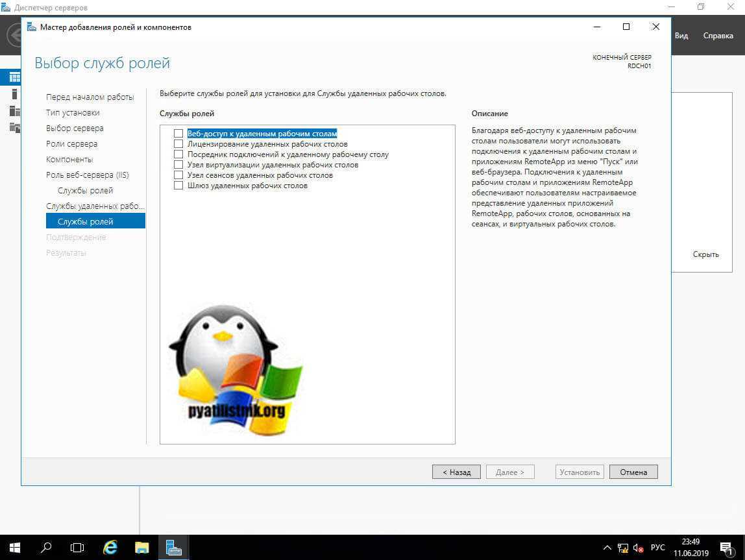Click the muted volume tray icon
This screenshot has width=745, height=560.
639,548
